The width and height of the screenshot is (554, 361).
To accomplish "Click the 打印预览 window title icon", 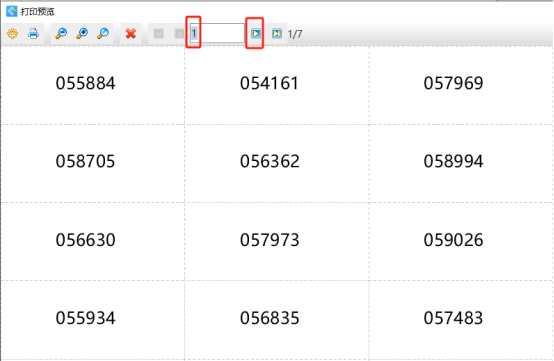I will click(11, 11).
